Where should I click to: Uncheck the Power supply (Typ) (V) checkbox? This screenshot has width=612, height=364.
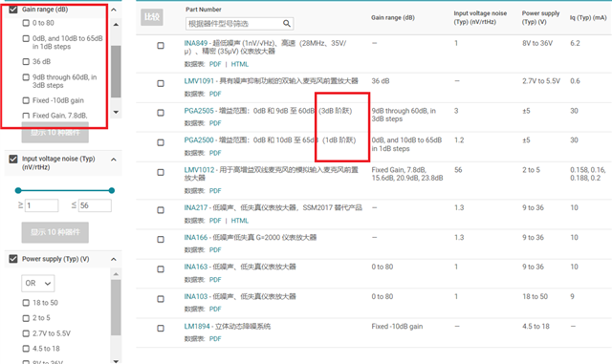[x=13, y=259]
